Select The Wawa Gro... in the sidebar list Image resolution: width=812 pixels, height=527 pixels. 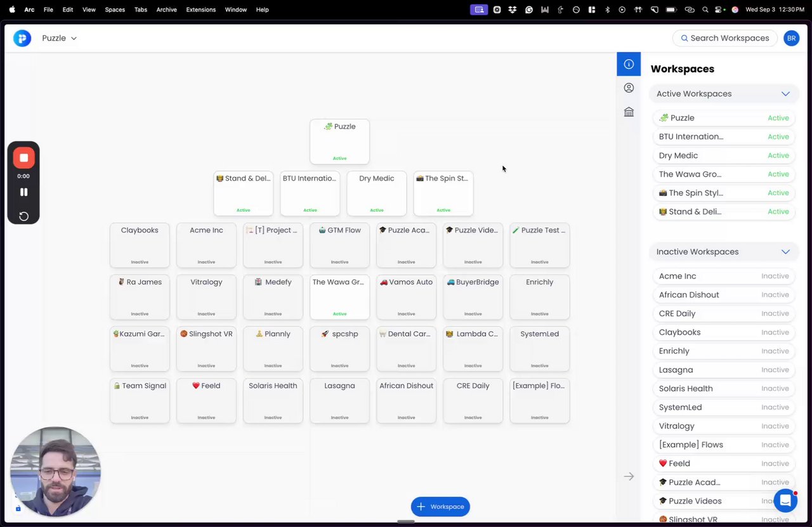point(724,174)
